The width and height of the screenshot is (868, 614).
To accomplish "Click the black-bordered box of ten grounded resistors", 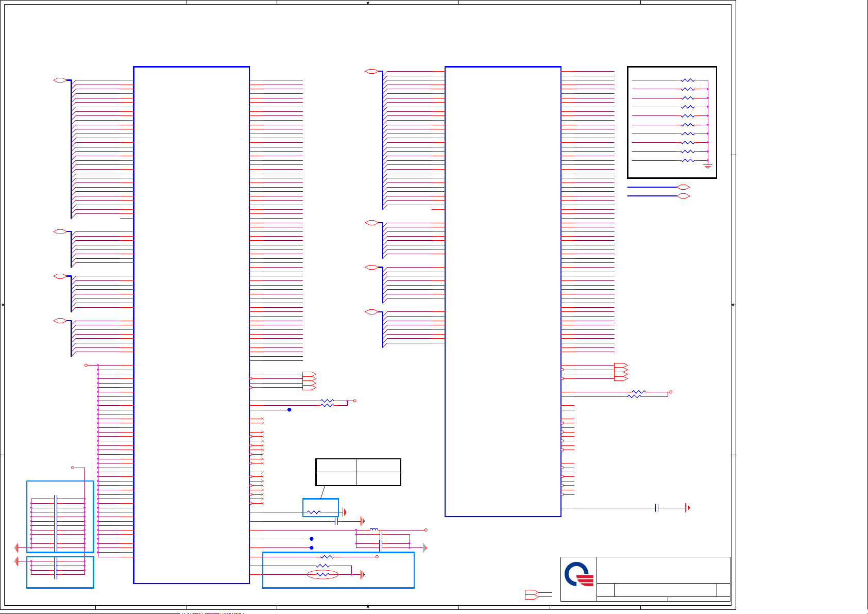I will coord(672,122).
